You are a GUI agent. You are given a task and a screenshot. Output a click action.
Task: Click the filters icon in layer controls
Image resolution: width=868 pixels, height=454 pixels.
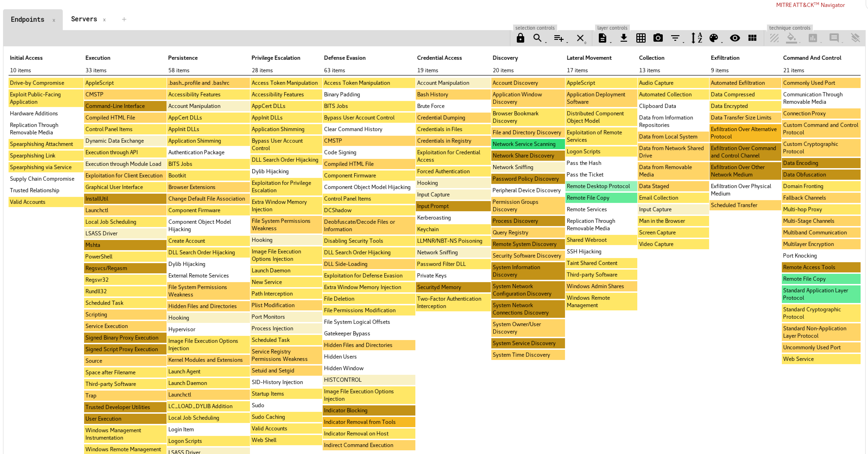[675, 38]
